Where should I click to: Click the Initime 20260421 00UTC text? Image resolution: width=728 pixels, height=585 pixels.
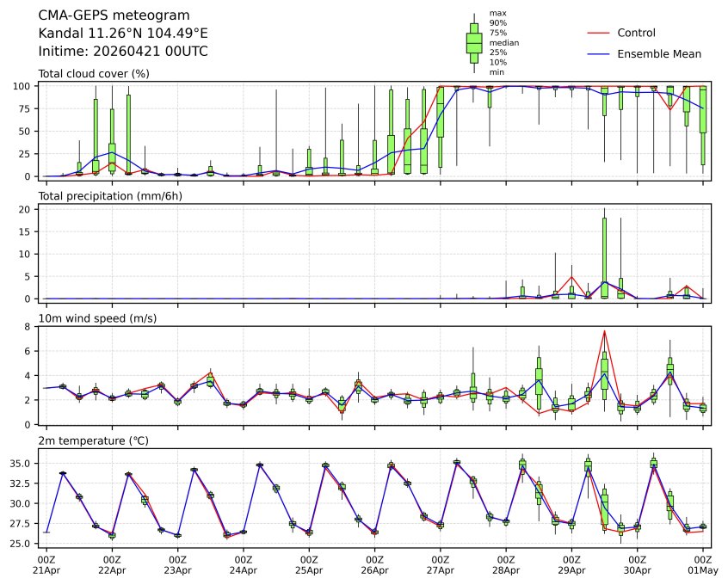click(x=123, y=52)
